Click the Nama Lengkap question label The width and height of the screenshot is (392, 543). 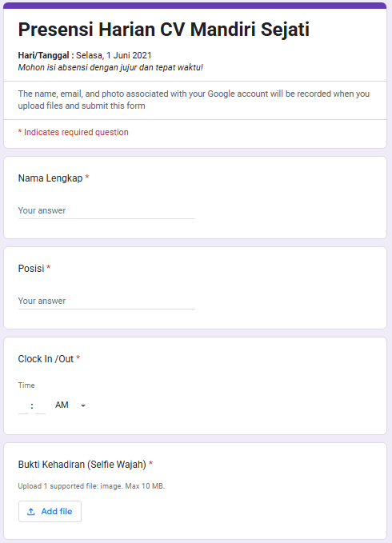[x=50, y=178]
